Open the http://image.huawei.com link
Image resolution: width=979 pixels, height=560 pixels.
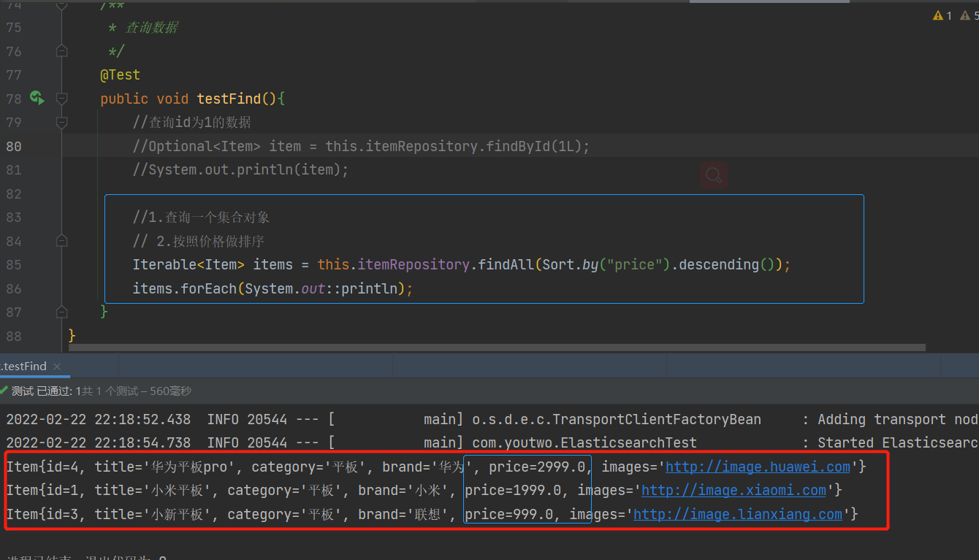click(x=758, y=467)
